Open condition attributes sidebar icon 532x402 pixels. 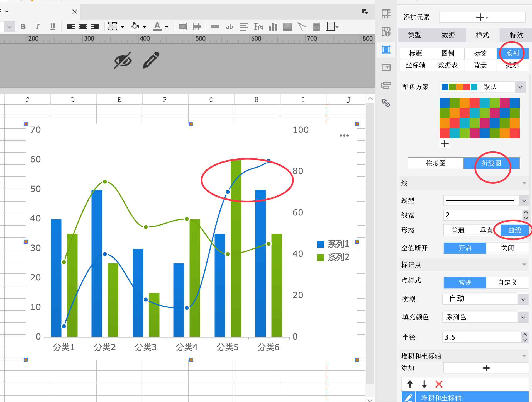tap(386, 85)
